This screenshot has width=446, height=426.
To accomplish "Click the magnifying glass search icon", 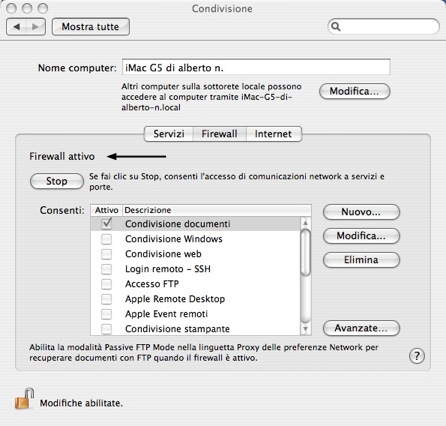I will [336, 27].
